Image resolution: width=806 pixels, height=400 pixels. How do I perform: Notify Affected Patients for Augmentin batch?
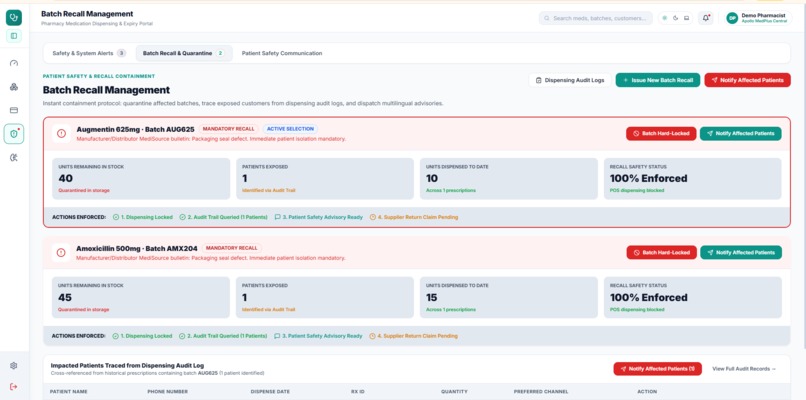740,134
